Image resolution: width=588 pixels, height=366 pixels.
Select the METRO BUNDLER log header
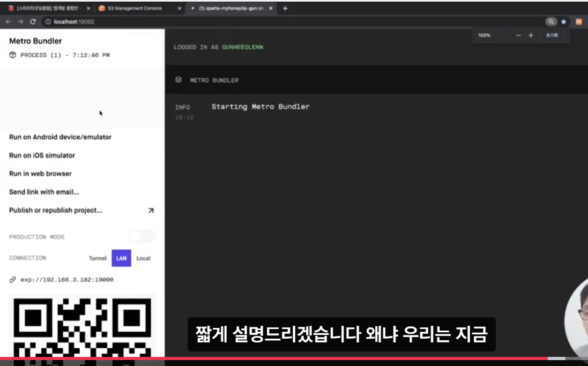[214, 80]
